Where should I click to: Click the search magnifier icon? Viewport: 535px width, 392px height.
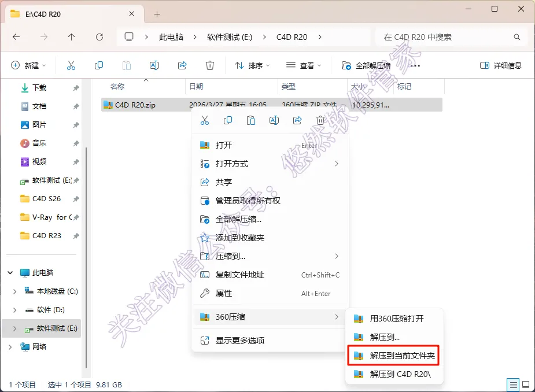tap(517, 37)
